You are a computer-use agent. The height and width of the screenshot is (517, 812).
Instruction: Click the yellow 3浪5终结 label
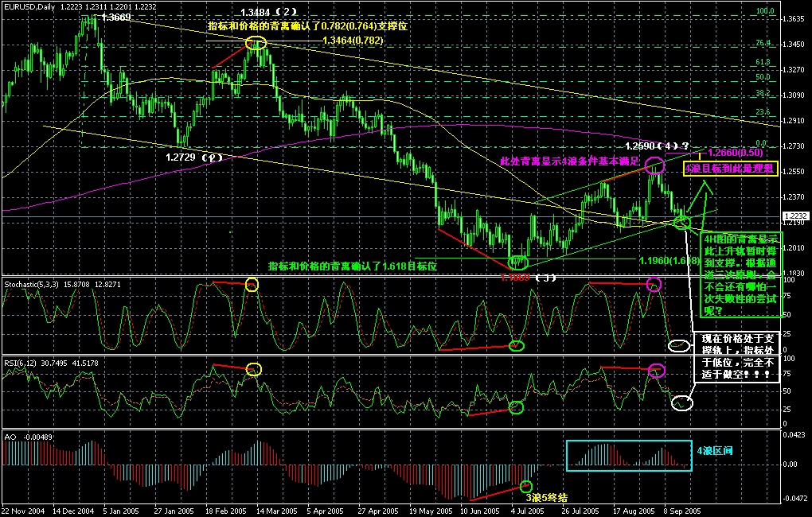pyautogui.click(x=547, y=498)
